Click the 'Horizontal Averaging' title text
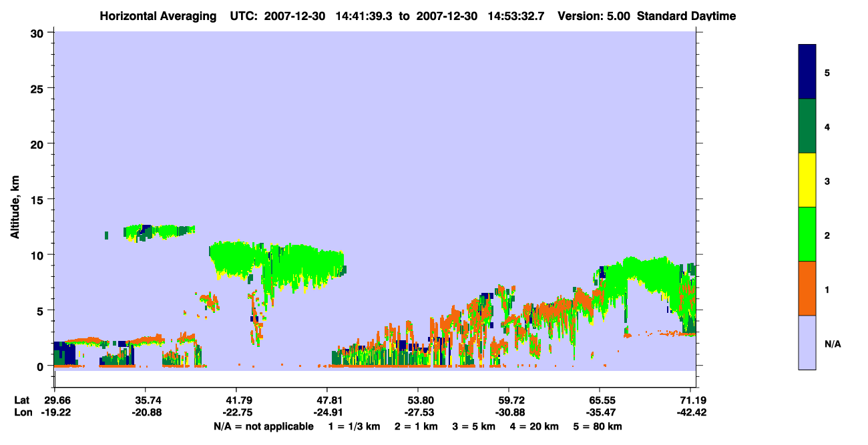The width and height of the screenshot is (868, 445). [157, 16]
